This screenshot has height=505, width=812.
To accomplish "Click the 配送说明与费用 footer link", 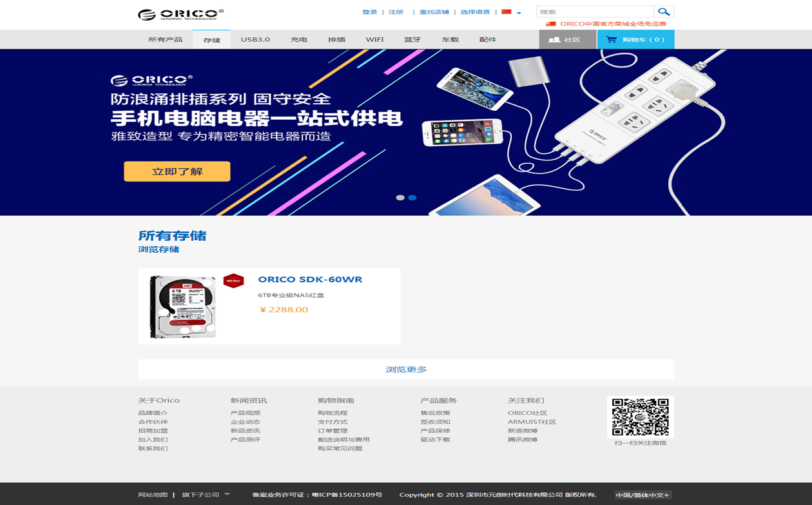I will pos(343,440).
